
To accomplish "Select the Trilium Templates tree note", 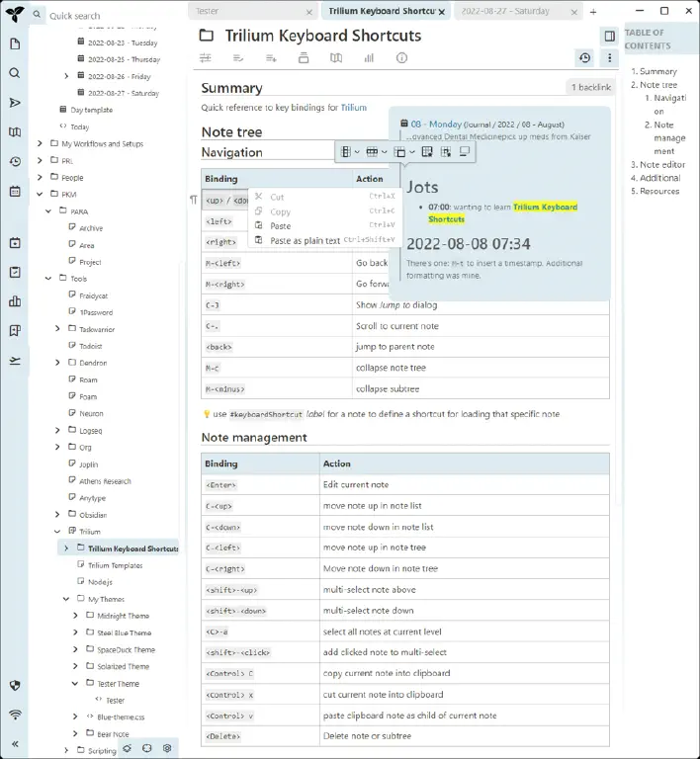I will [x=116, y=565].
